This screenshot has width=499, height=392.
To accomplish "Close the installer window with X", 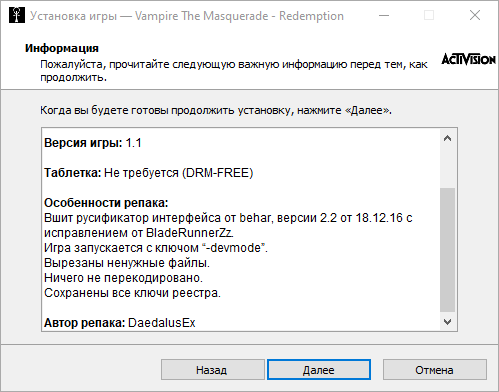I will click(475, 15).
